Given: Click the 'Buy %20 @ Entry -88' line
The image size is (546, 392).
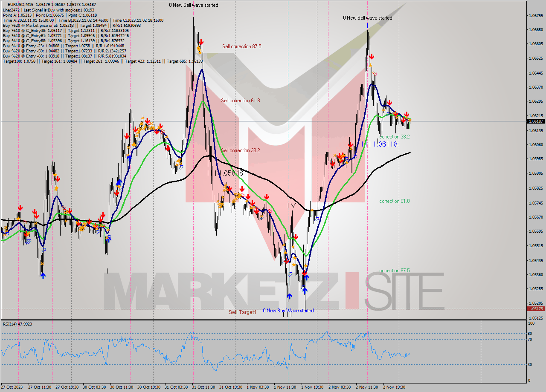Looking at the screenshot, I should (64, 56).
